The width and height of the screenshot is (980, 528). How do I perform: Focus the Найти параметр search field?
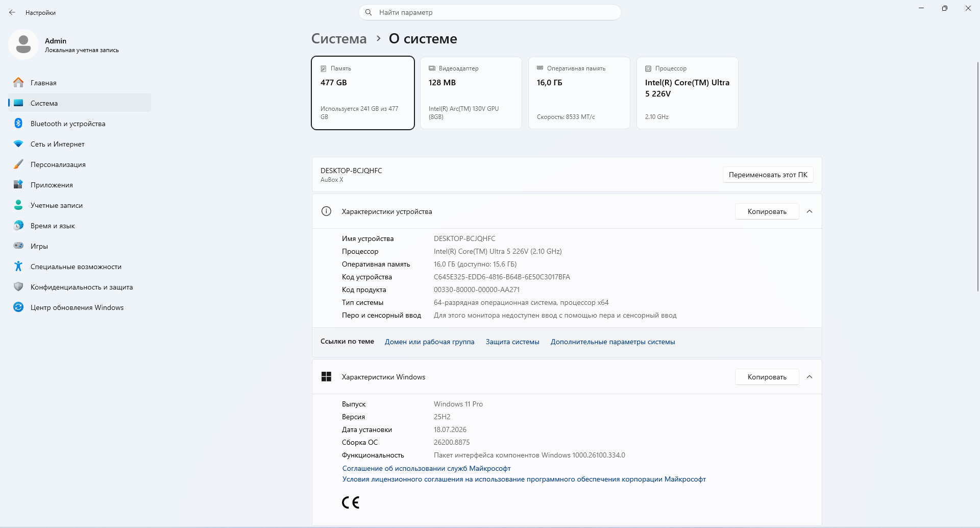coord(490,12)
